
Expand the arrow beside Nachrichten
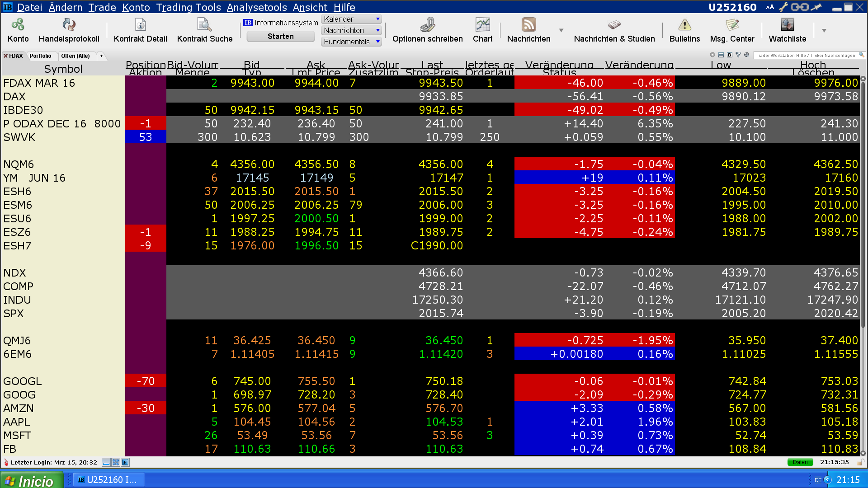(x=561, y=30)
